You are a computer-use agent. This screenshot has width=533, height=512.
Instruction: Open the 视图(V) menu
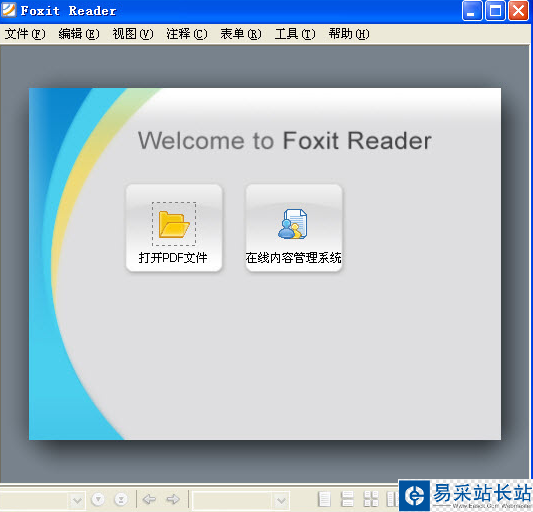(133, 34)
